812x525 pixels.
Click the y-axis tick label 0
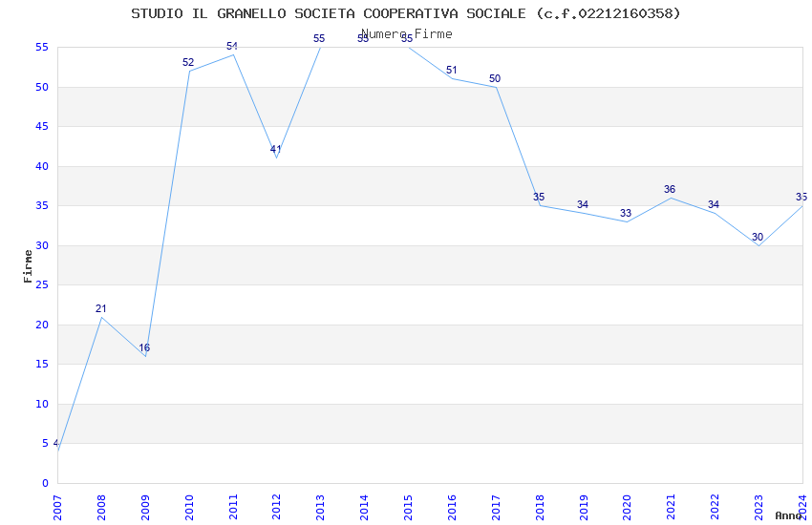pos(46,484)
